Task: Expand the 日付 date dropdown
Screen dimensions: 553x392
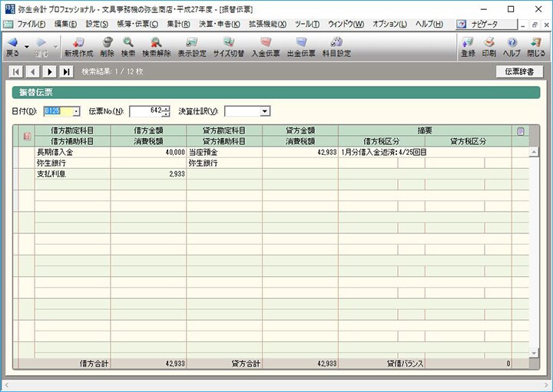Action: point(76,112)
